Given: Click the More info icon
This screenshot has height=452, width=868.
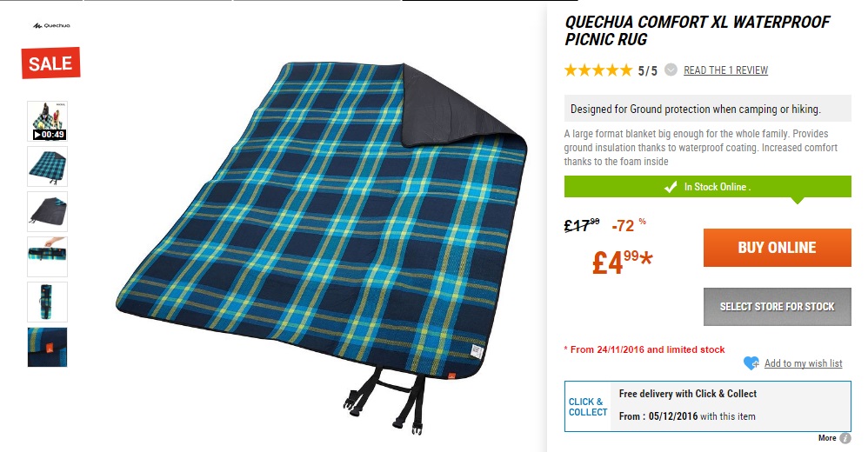Looking at the screenshot, I should tap(845, 438).
